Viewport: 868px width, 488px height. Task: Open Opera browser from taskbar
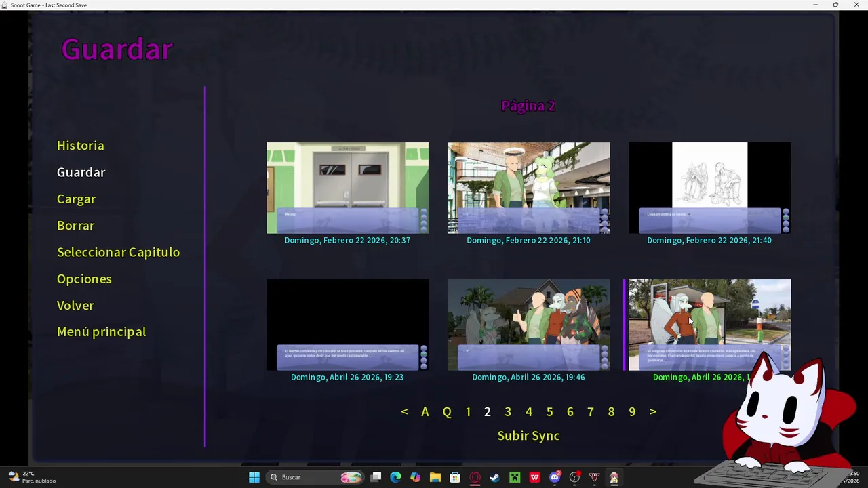tap(475, 477)
